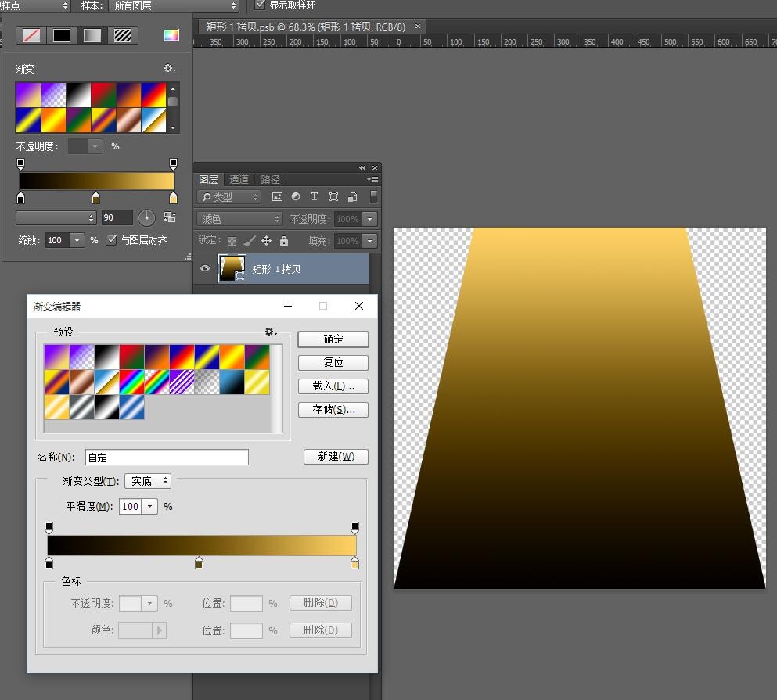This screenshot has width=777, height=700.
Task: Click the adjustment layer filter icon
Action: [x=296, y=197]
